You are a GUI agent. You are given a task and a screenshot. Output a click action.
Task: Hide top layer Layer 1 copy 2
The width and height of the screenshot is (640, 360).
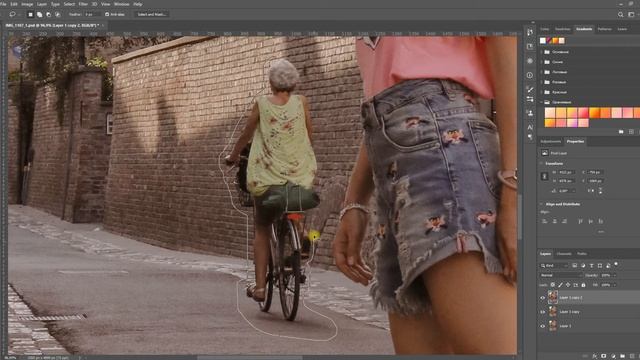tap(542, 298)
